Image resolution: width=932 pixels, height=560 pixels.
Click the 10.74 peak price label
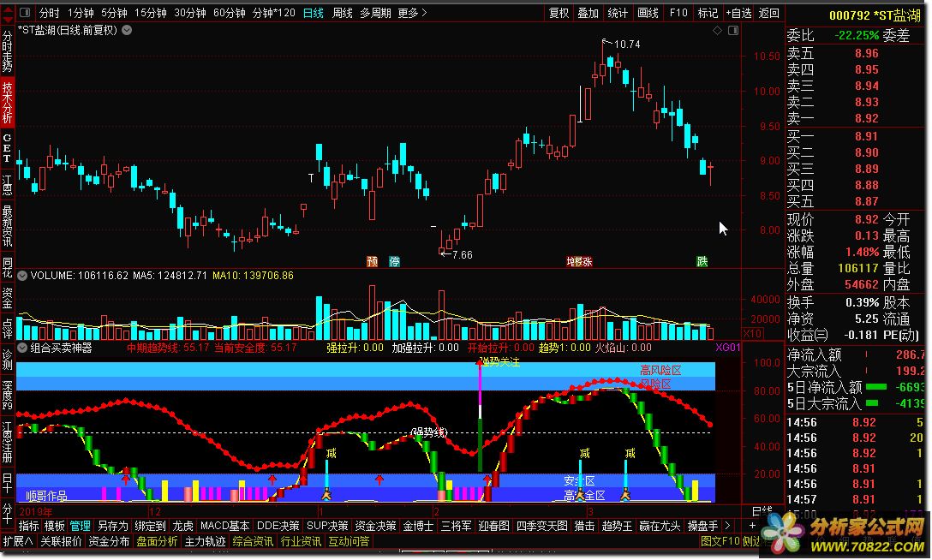point(627,44)
